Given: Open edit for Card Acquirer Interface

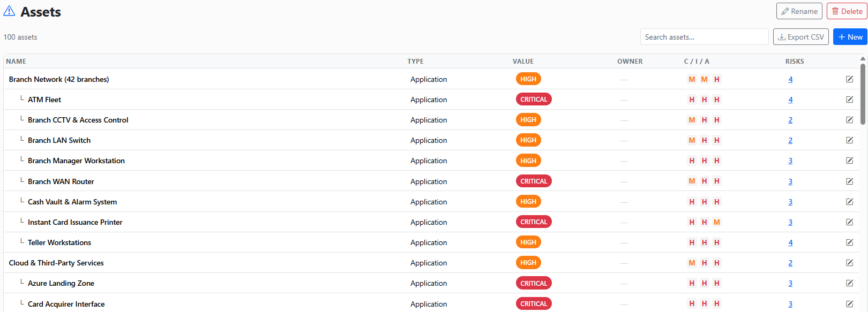Looking at the screenshot, I should coord(849,304).
